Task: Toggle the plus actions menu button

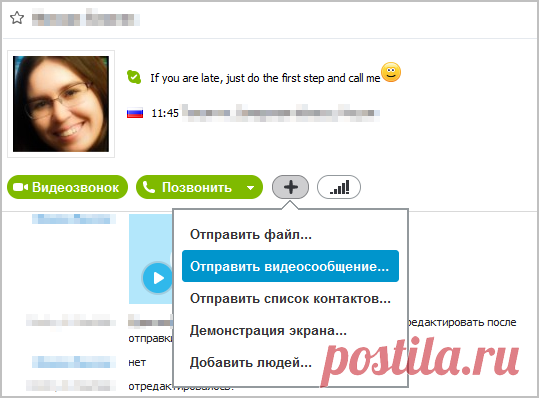Action: pos(290,187)
